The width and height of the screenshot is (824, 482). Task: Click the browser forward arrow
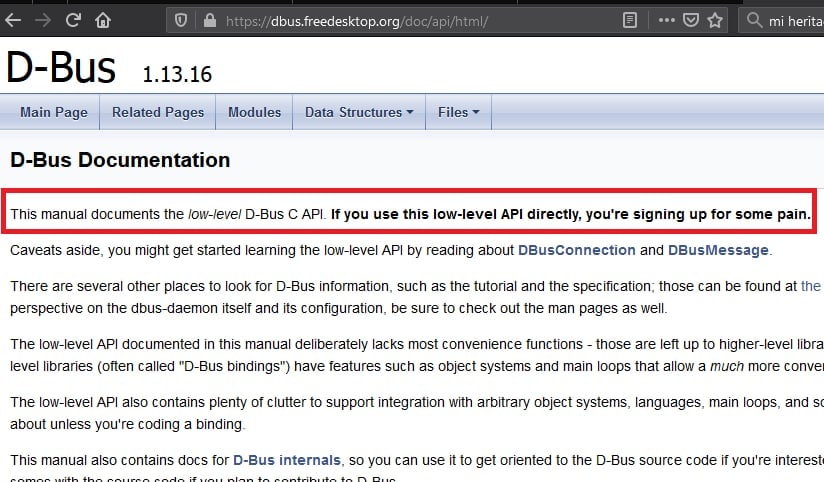[x=43, y=20]
